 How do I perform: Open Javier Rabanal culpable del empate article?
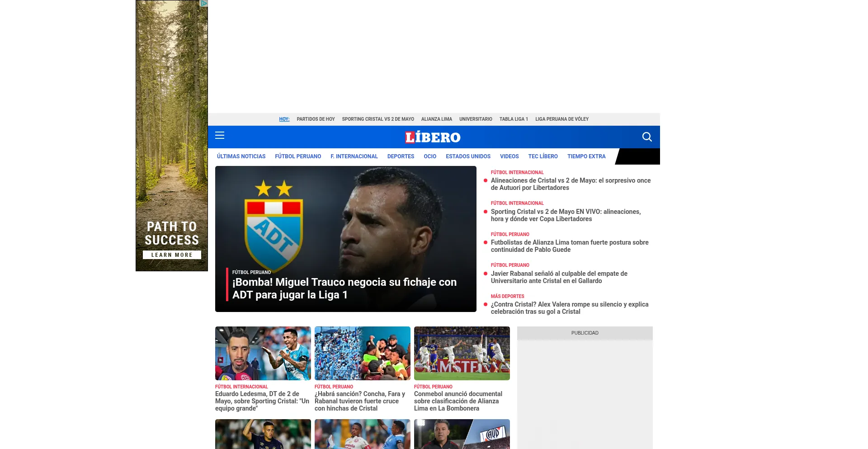click(x=559, y=277)
